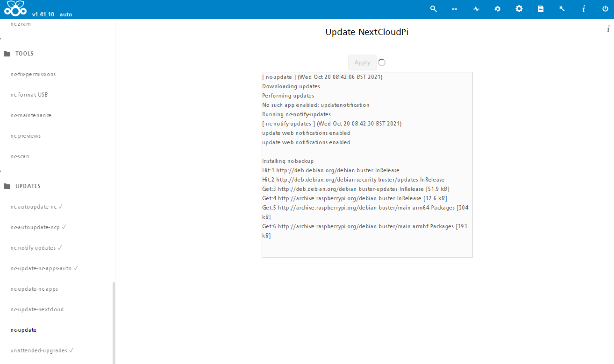
Task: Click log line 'Downloading updates'
Action: pos(291,86)
